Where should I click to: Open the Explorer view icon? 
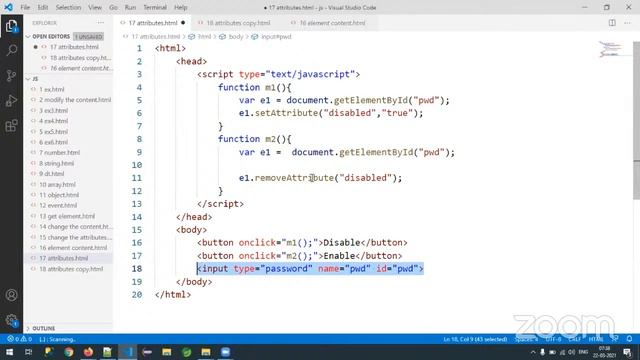[x=11, y=27]
